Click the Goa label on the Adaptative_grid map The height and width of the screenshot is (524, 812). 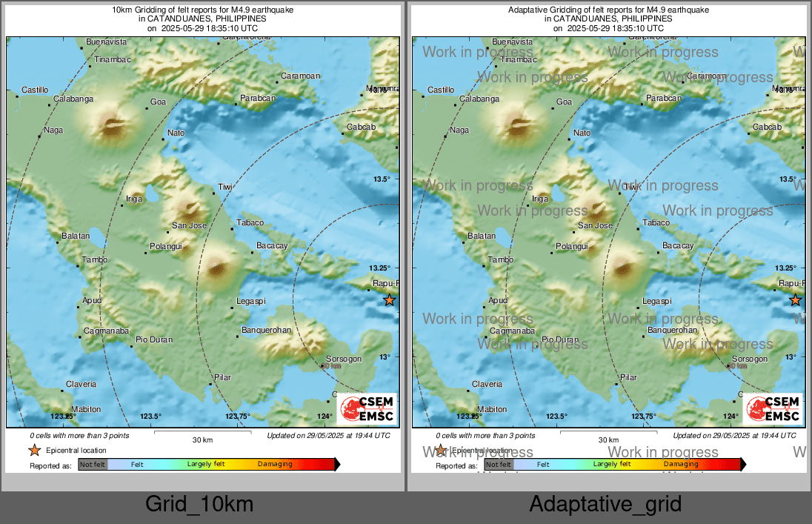(x=565, y=102)
